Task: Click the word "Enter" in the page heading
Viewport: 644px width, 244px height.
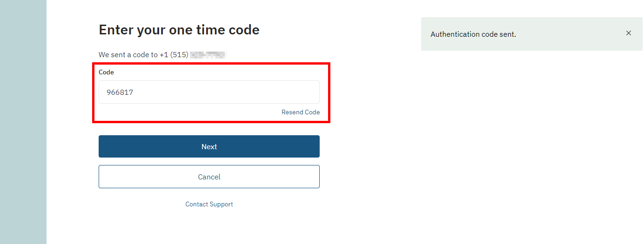Action: 115,30
